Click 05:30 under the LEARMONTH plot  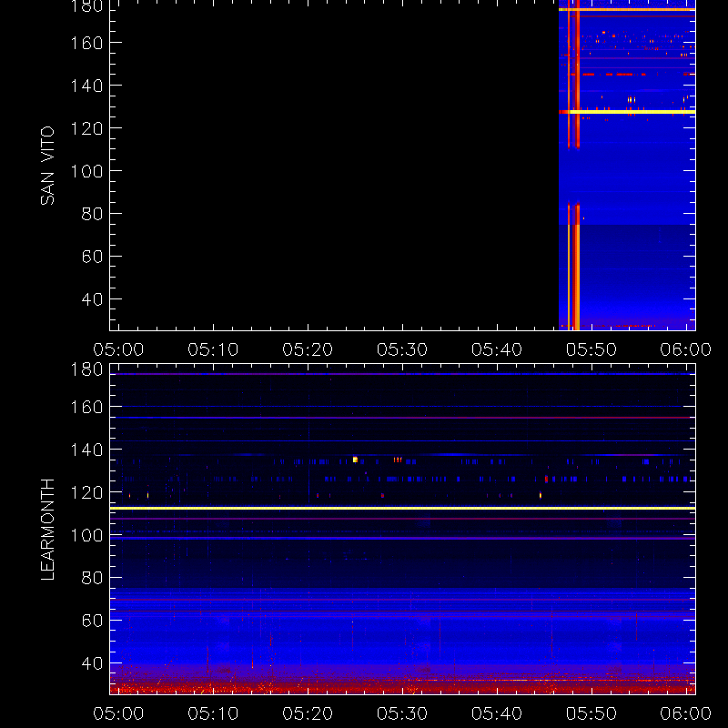point(402,713)
